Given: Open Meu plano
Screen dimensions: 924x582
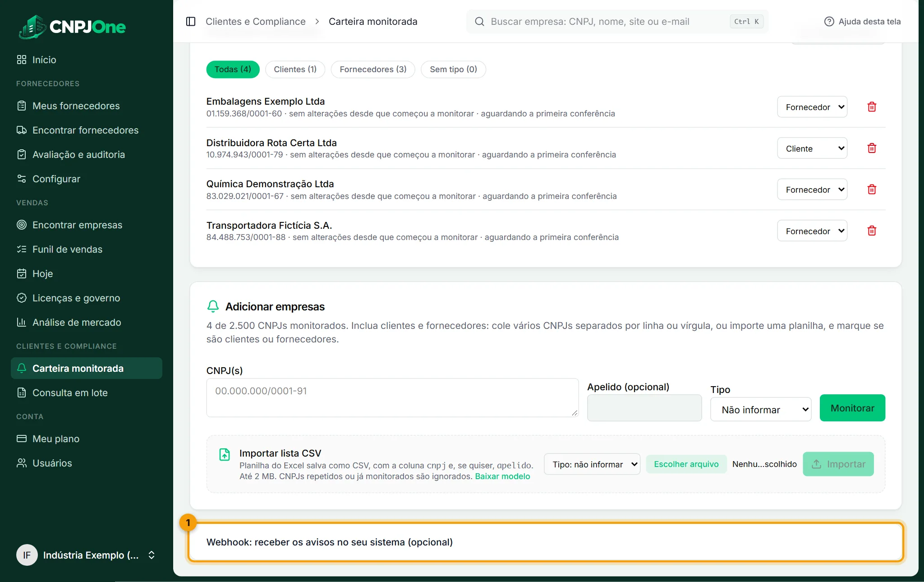Looking at the screenshot, I should point(87,439).
